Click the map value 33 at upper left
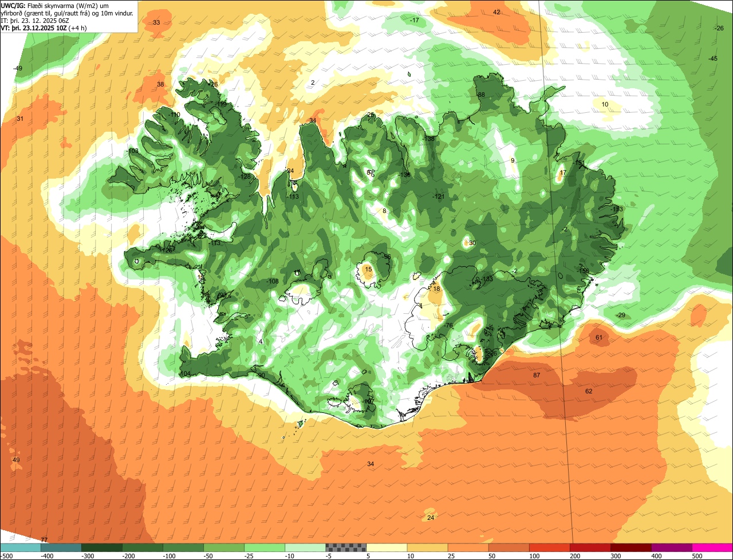 click(156, 22)
